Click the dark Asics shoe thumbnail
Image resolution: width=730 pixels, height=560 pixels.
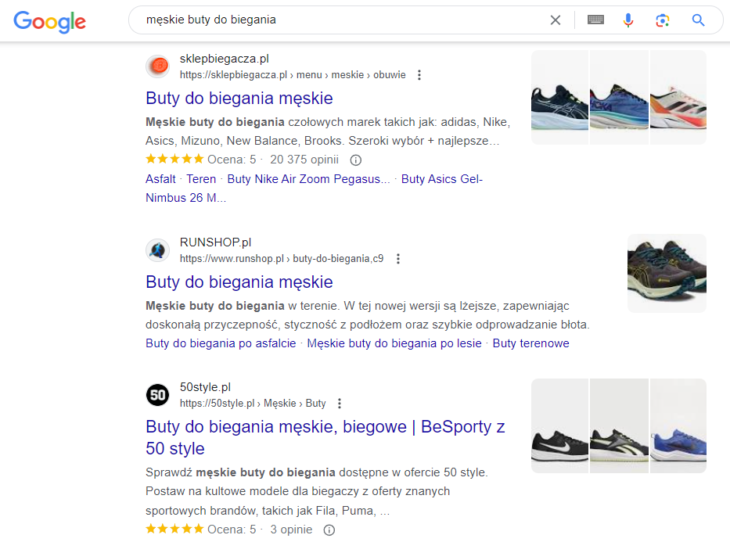point(559,97)
